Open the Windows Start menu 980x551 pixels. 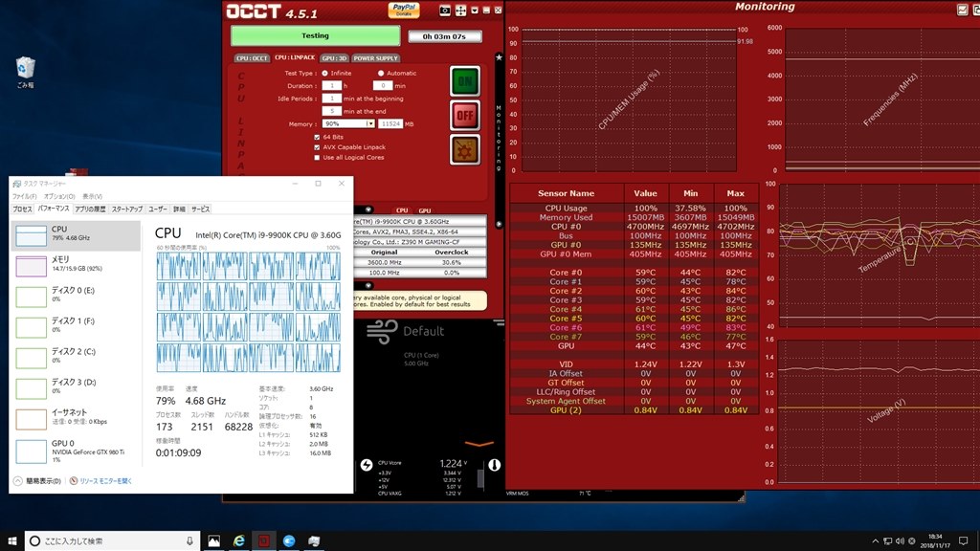click(11, 541)
